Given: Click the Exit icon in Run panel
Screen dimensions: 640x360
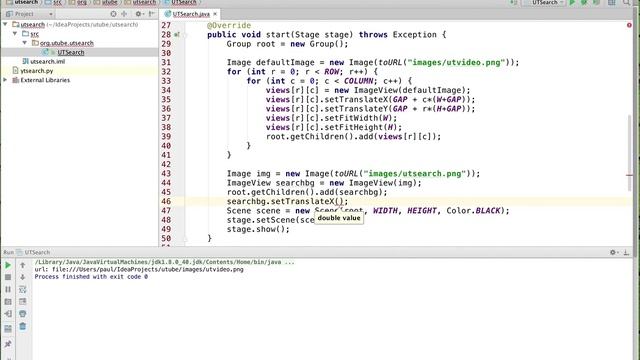Looking at the screenshot, I should coord(8,314).
